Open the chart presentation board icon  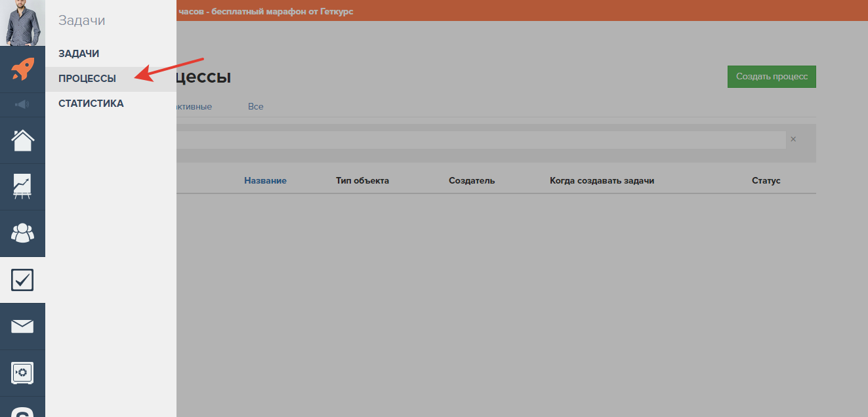(22, 187)
